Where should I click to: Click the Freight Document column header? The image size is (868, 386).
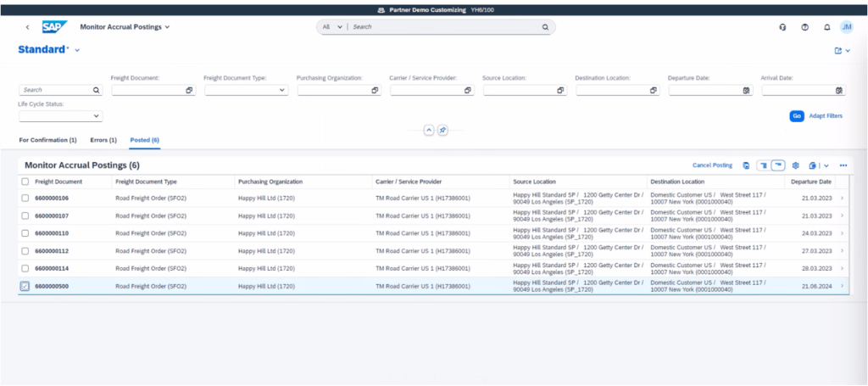58,182
